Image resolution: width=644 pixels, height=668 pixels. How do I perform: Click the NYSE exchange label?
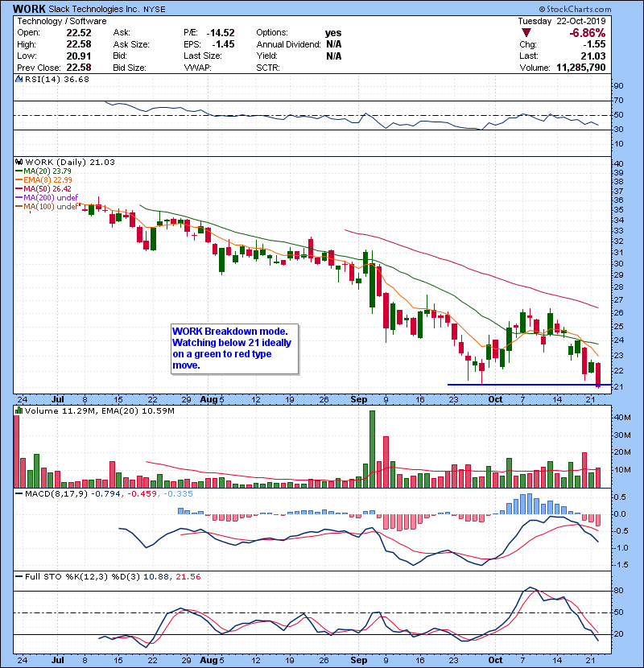155,9
